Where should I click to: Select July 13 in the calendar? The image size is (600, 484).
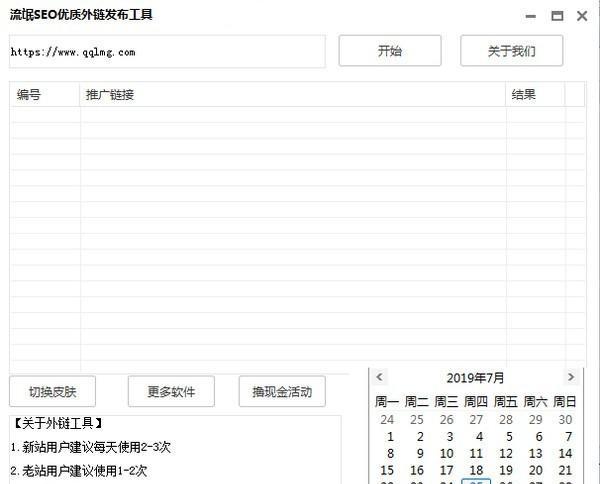point(536,453)
